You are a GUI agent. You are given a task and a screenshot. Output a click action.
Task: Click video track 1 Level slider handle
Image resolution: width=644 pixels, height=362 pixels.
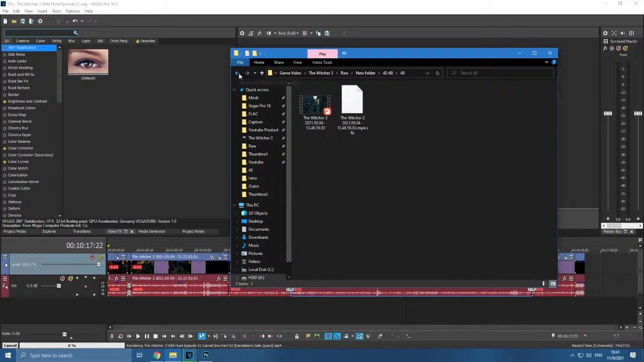click(99, 264)
